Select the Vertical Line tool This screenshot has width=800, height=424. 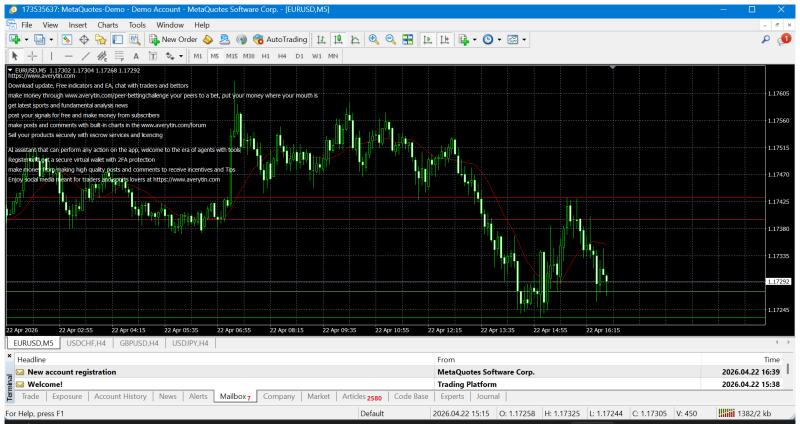tap(51, 56)
